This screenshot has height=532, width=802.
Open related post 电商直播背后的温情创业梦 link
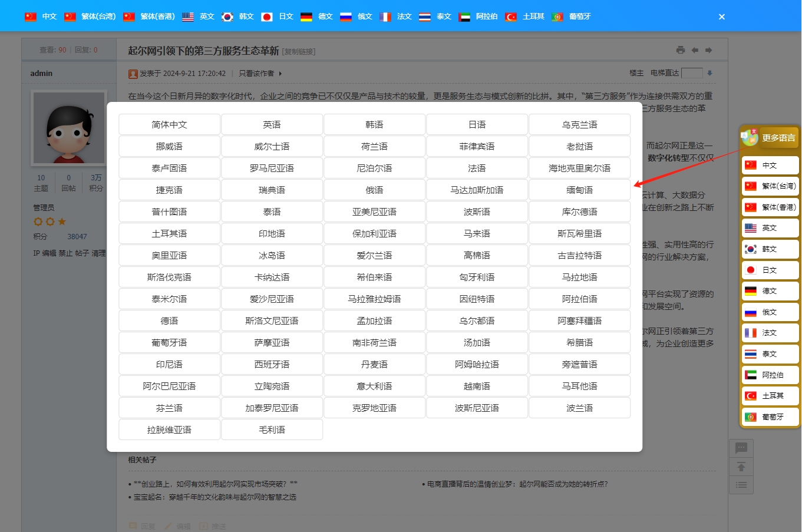pyautogui.click(x=517, y=484)
